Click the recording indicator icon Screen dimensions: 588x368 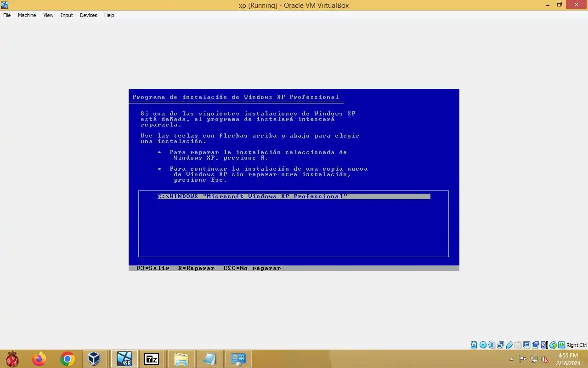point(535,345)
